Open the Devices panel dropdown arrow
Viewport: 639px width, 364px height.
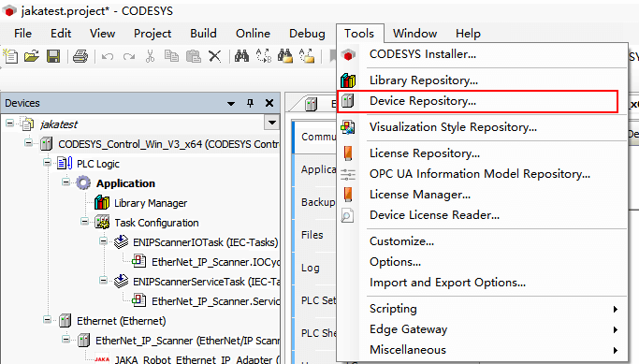tap(231, 104)
